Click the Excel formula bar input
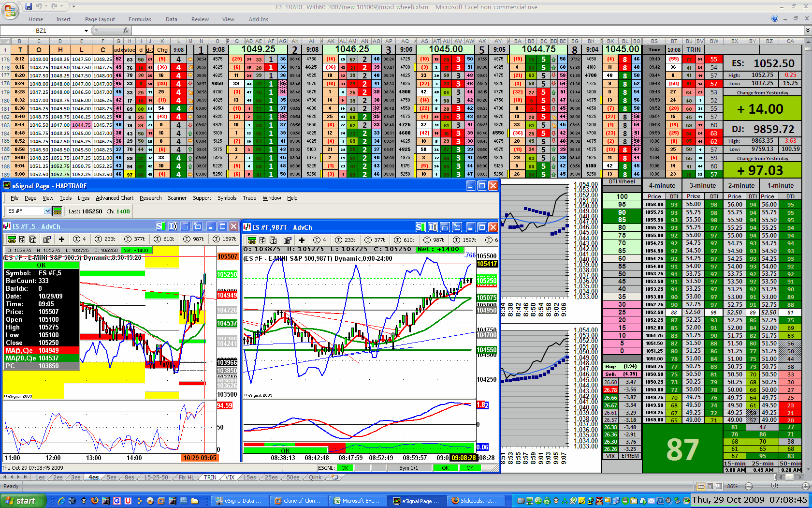The image size is (812, 508). click(x=467, y=30)
